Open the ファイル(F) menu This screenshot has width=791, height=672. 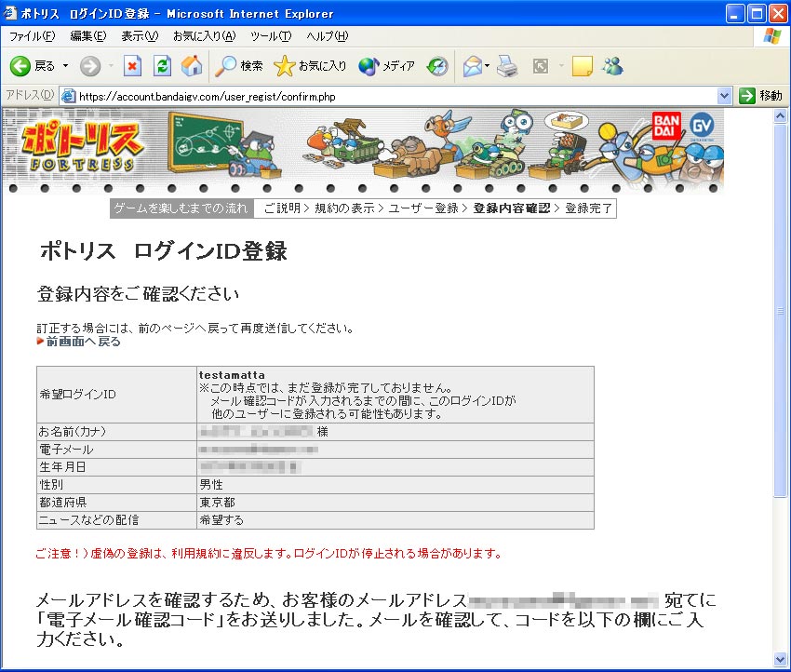click(33, 36)
